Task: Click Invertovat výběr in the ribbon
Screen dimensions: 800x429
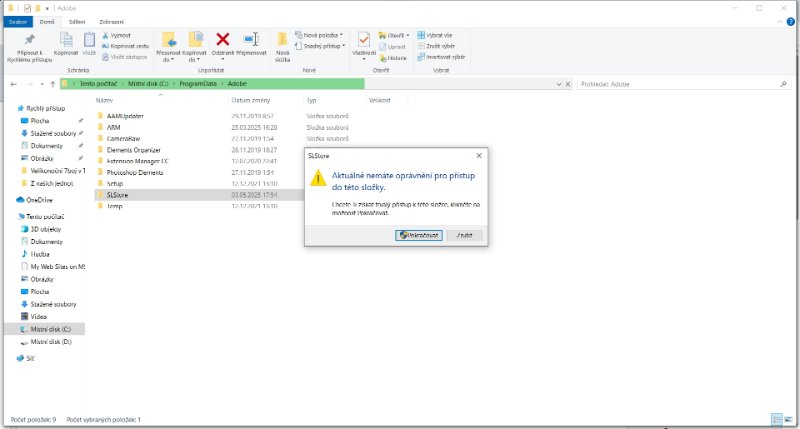Action: [441, 57]
